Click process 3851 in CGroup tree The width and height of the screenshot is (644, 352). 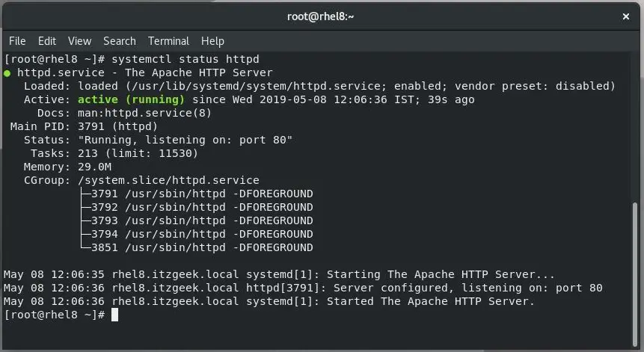(202, 248)
